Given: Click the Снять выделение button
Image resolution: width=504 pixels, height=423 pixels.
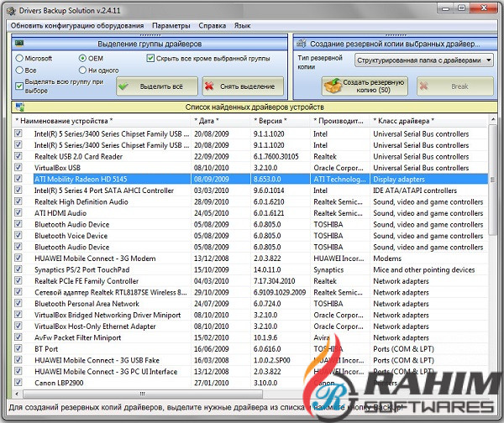Looking at the screenshot, I should (x=243, y=86).
